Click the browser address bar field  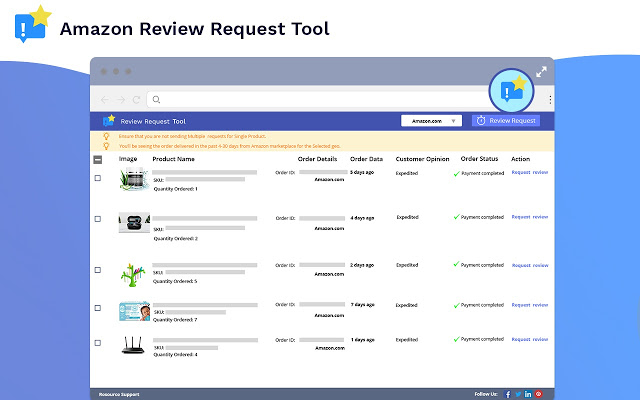click(x=320, y=99)
